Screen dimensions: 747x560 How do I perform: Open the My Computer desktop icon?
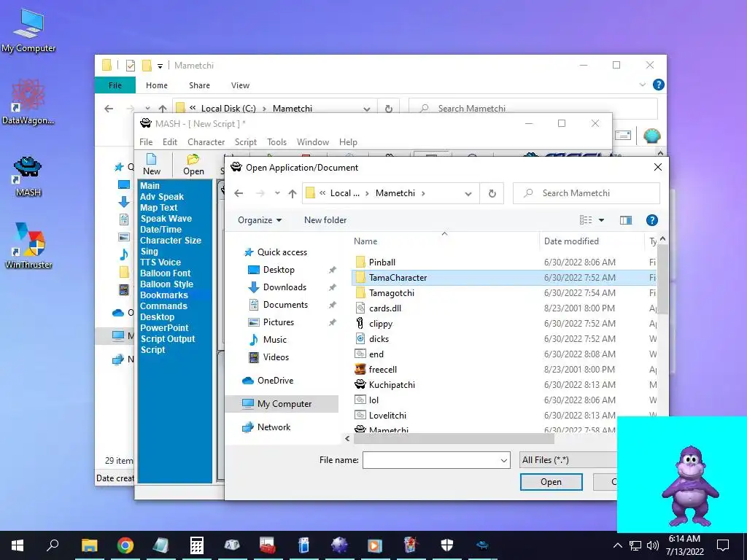28,31
